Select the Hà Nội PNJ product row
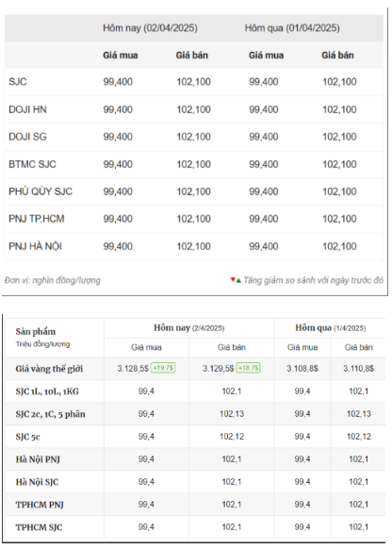The height and width of the screenshot is (549, 392). pyautogui.click(x=195, y=459)
